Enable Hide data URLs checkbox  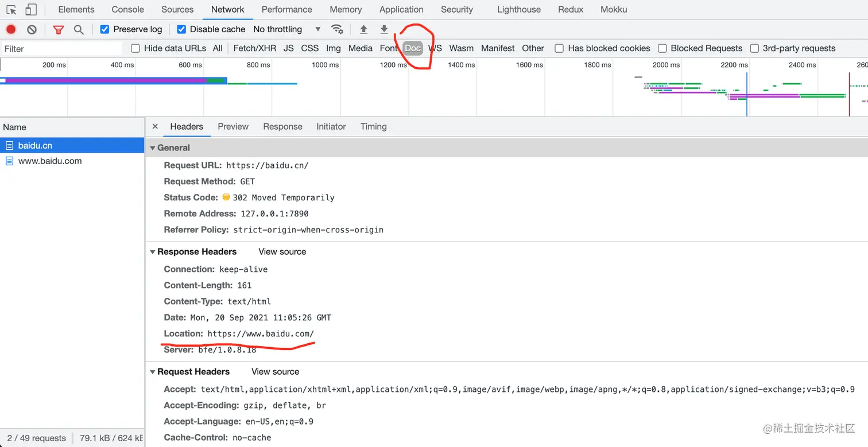pyautogui.click(x=135, y=48)
